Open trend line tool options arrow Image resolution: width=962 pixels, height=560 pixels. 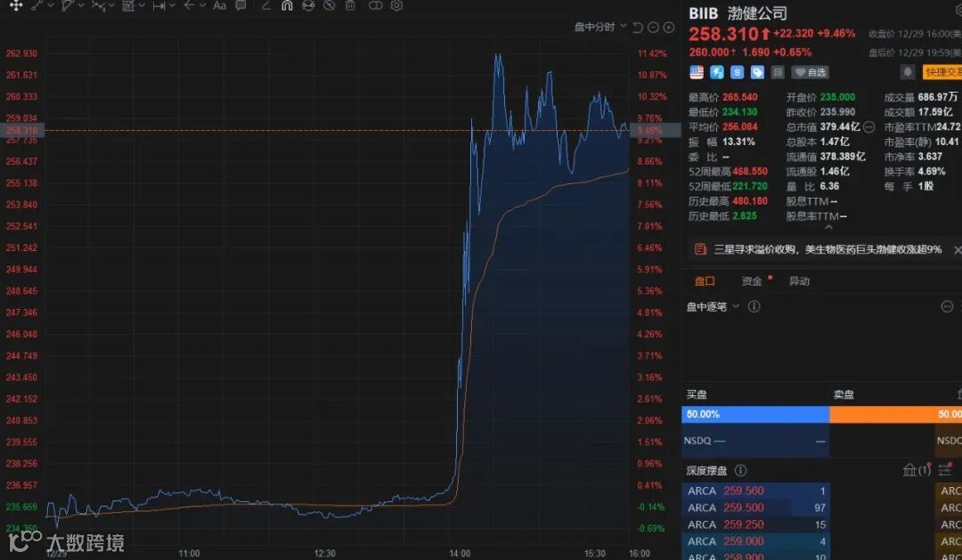50,5
